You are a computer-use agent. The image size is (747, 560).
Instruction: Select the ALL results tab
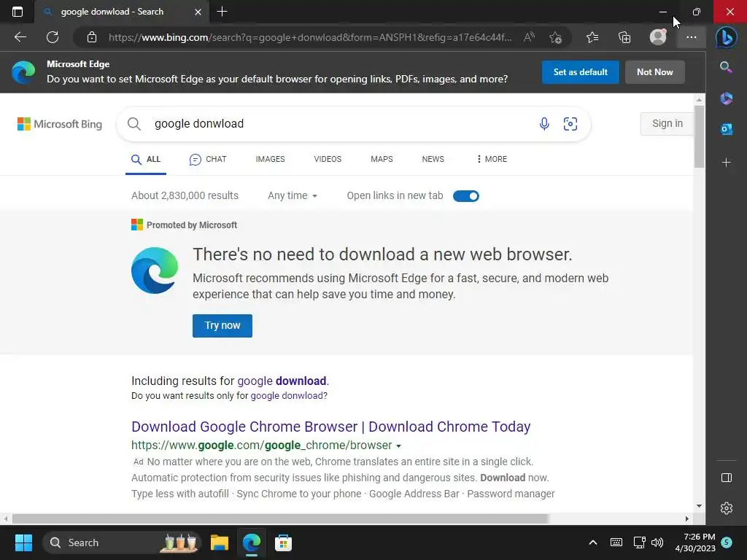(146, 159)
